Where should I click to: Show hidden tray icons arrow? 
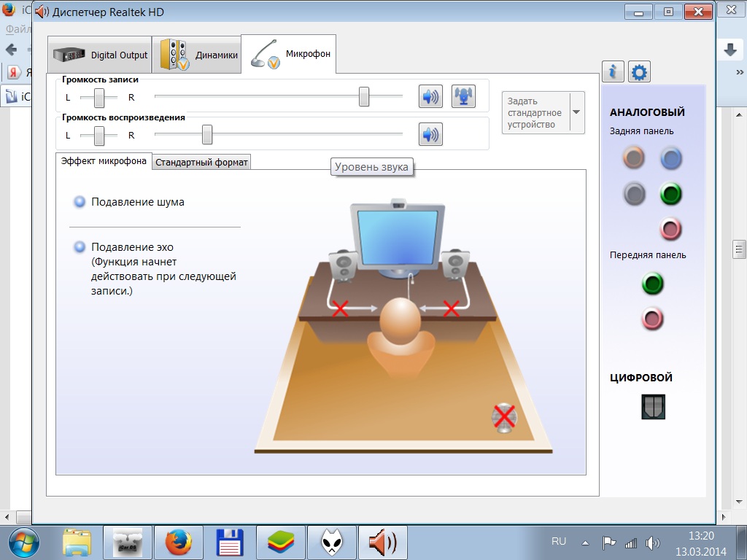point(586,542)
